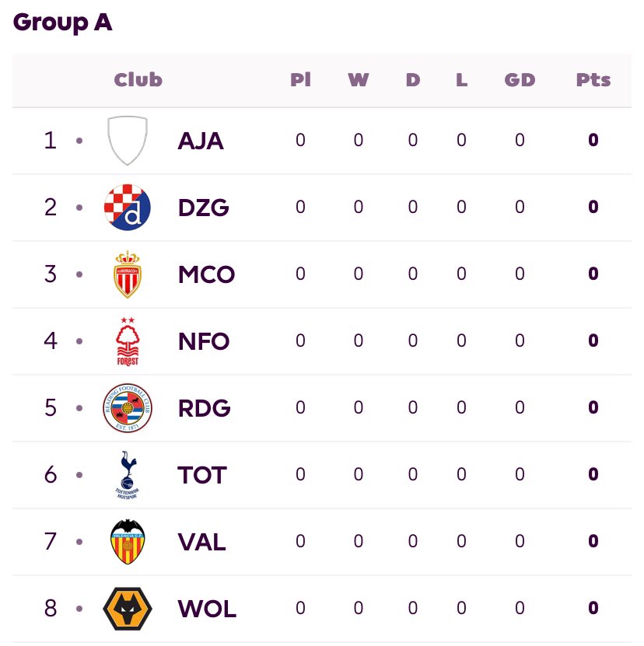Open the DZG team link

coord(204,208)
